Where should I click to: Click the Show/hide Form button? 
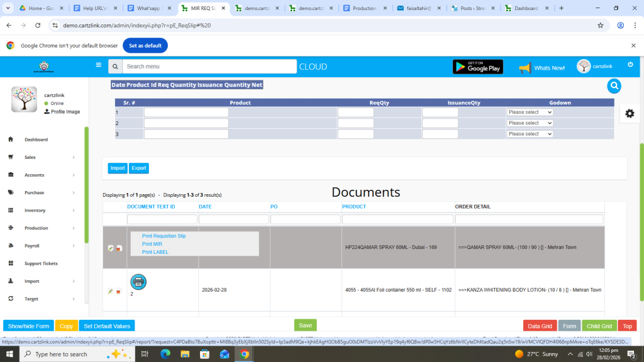(28, 326)
